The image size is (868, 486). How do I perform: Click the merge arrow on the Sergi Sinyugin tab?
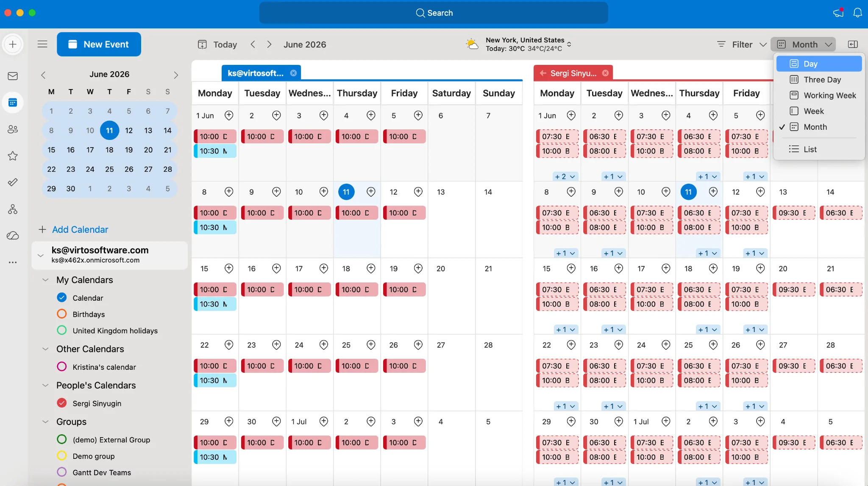coord(542,73)
